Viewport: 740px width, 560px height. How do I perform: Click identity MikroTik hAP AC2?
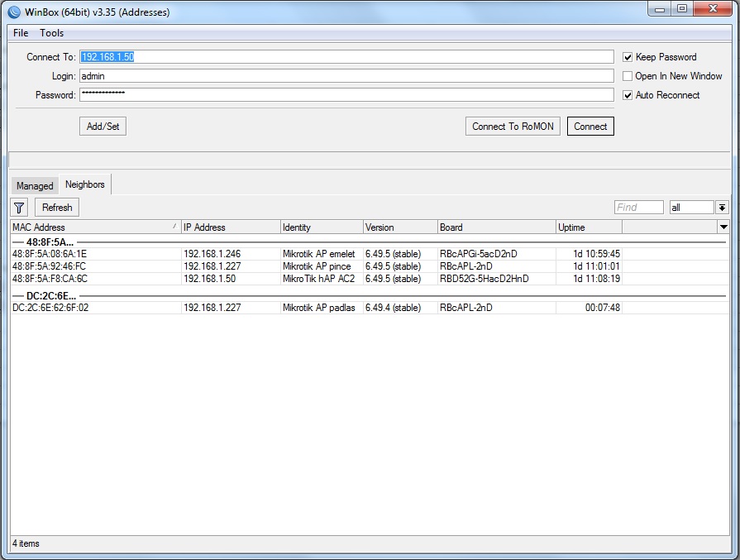coord(318,279)
